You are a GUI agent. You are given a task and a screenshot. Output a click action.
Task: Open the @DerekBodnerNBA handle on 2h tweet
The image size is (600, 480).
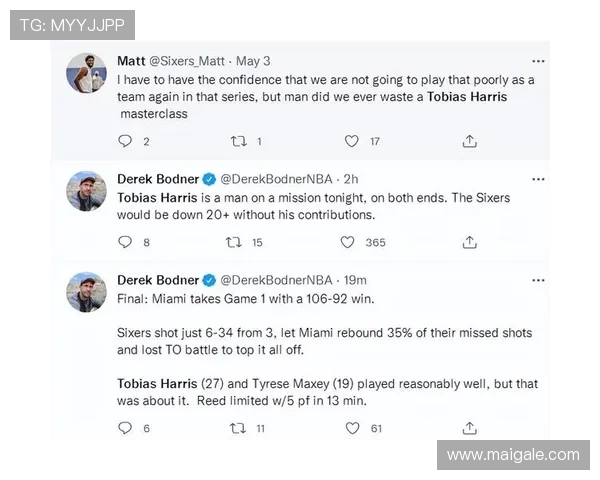[x=276, y=180]
